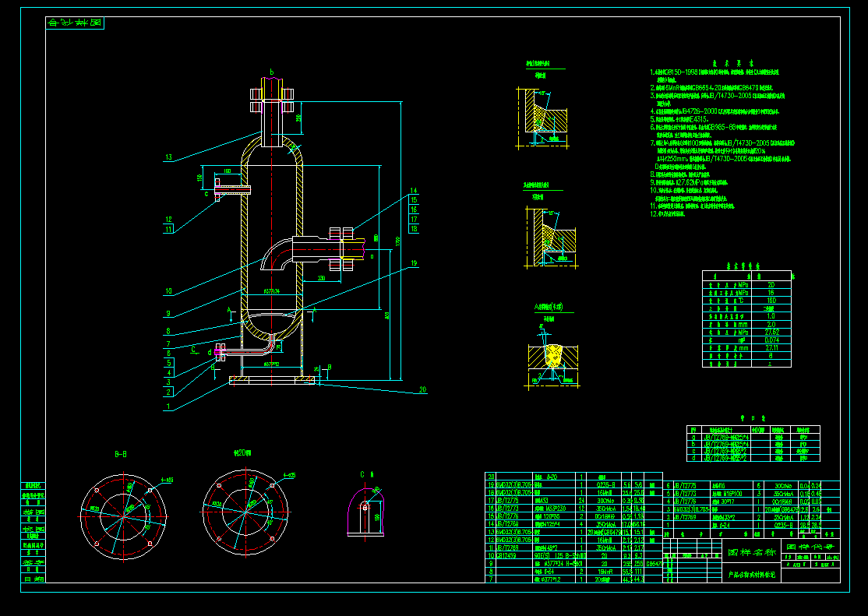Click callout number 9 left of vessel

click(x=168, y=314)
